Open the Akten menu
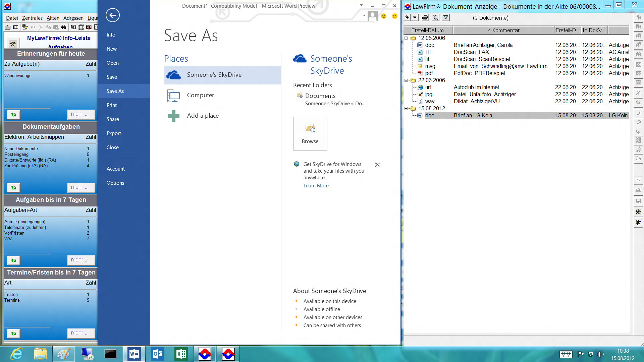644x362 pixels. tap(53, 18)
